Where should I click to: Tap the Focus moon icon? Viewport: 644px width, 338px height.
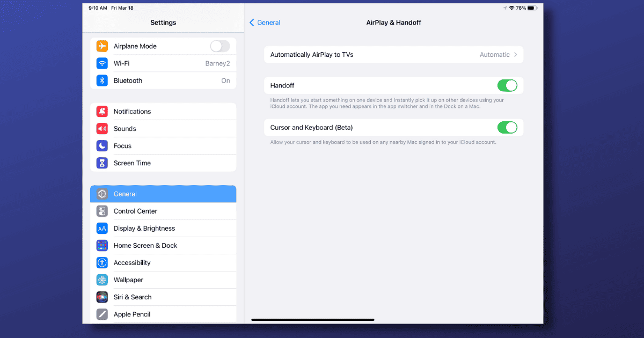(102, 146)
